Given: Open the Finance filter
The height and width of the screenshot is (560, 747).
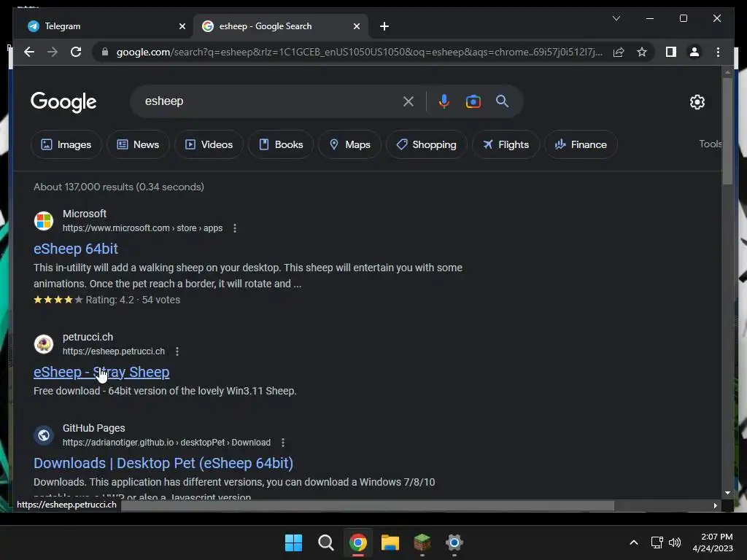Looking at the screenshot, I should (x=581, y=144).
